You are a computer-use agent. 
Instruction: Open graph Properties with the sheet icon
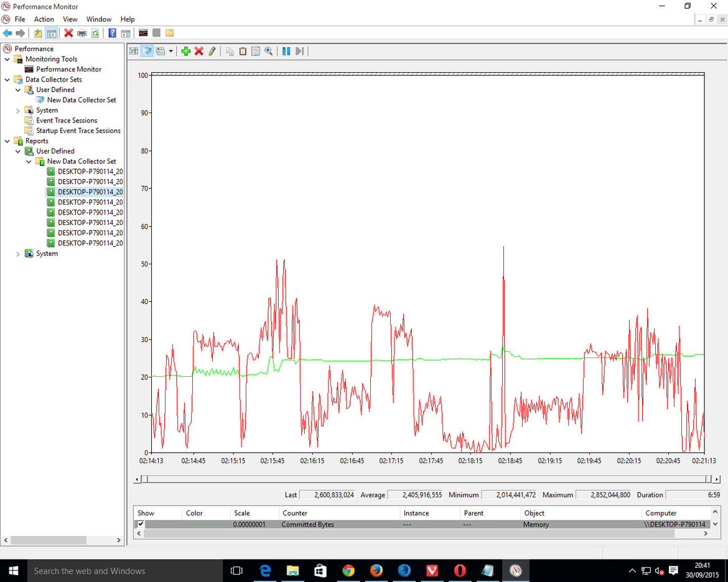pos(255,51)
